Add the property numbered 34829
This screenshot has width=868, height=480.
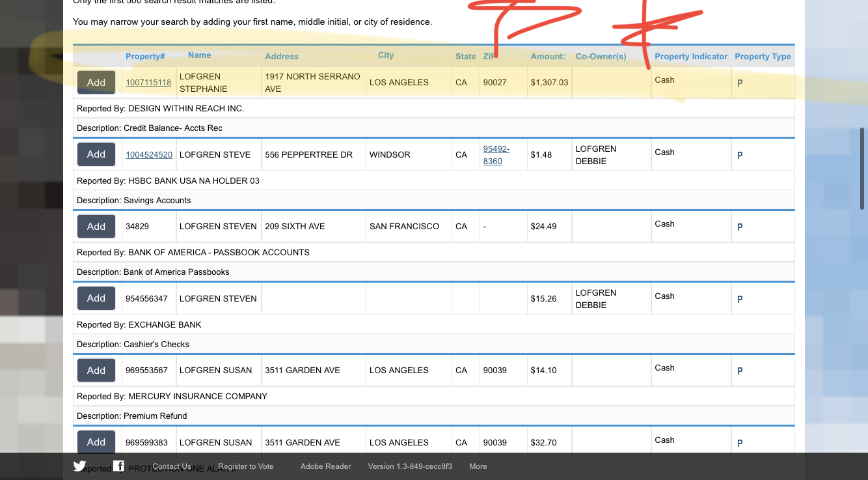click(x=96, y=226)
